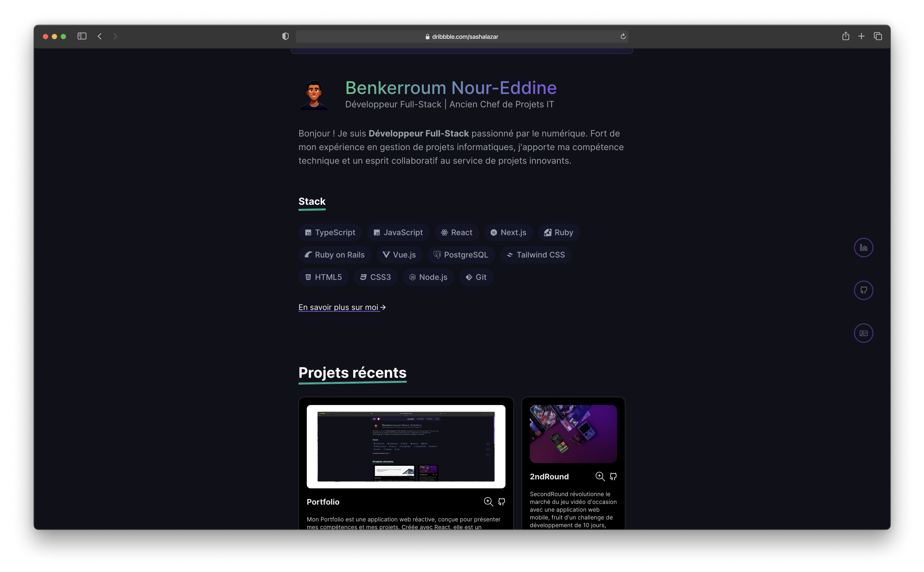Open the 2ndRound project image thumbnail
This screenshot has height=572, width=924.
click(x=573, y=434)
